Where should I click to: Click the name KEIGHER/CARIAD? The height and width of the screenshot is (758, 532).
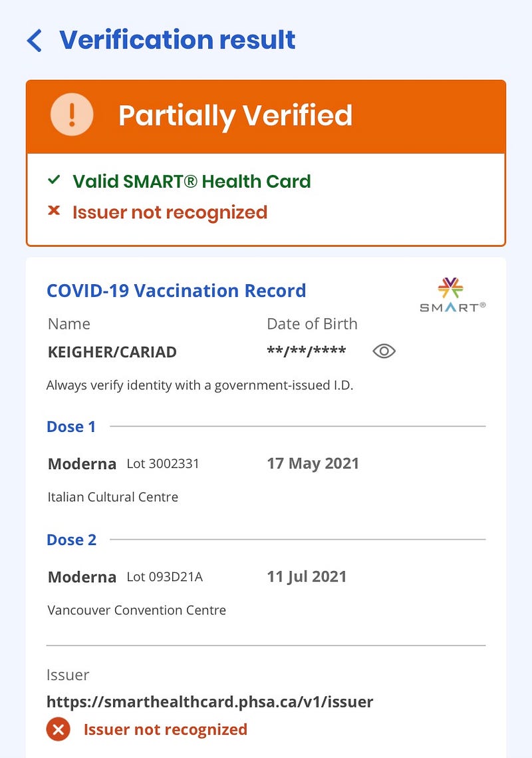[112, 352]
